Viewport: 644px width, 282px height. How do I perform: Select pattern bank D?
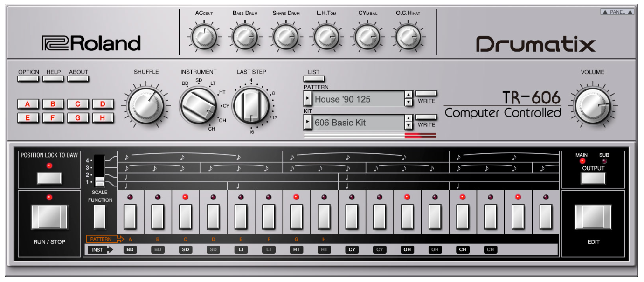tap(103, 104)
